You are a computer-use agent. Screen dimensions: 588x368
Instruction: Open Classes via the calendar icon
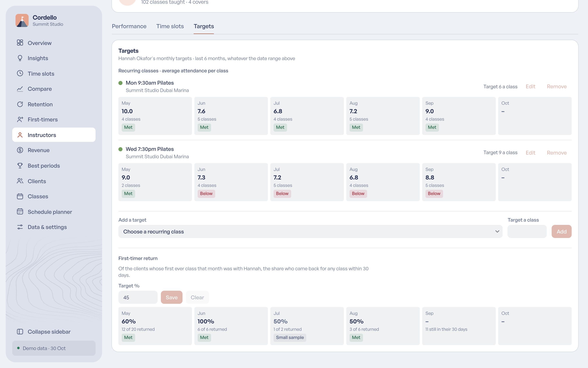[20, 196]
